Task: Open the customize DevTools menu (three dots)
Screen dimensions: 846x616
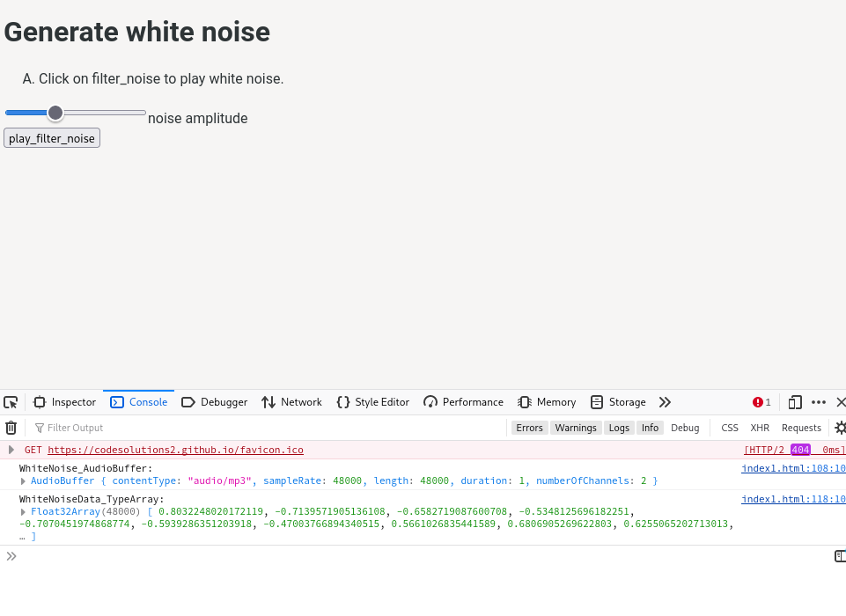Action: tap(818, 402)
